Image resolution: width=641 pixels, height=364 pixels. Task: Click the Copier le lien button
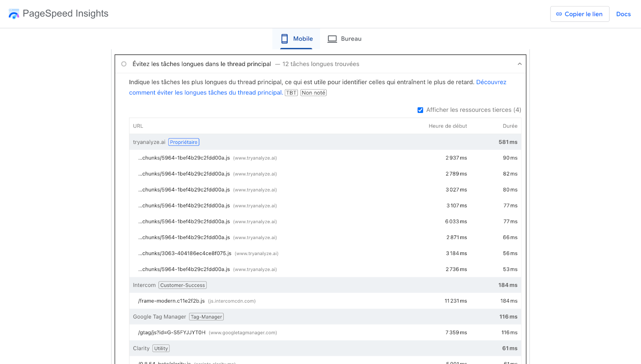tap(580, 14)
